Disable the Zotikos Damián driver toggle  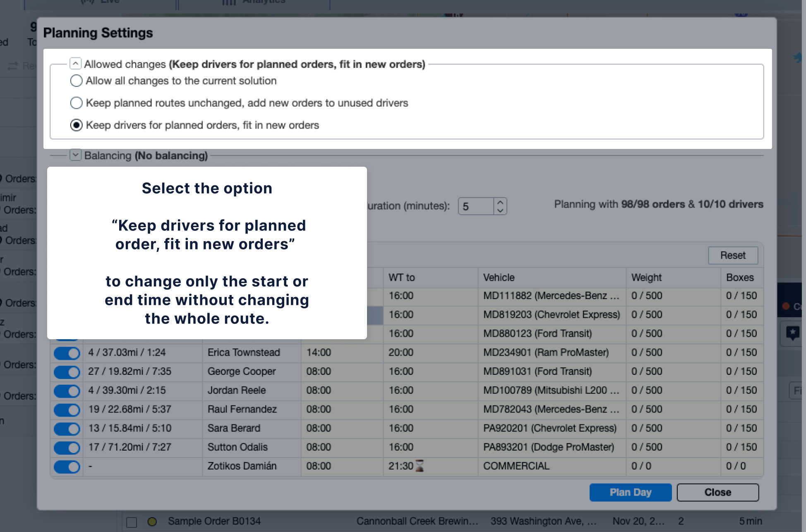(x=67, y=467)
